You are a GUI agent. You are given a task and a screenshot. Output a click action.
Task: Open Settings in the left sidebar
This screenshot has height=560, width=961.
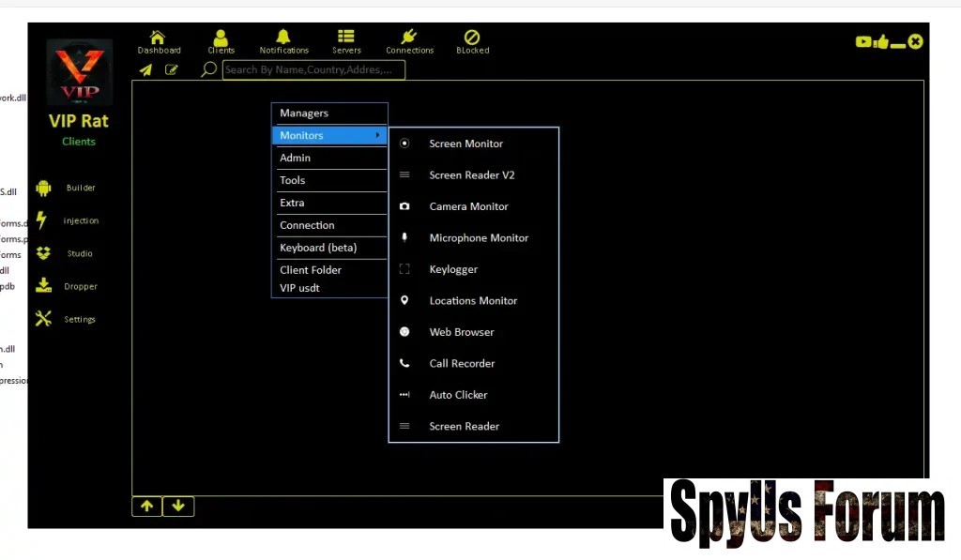tap(44, 319)
